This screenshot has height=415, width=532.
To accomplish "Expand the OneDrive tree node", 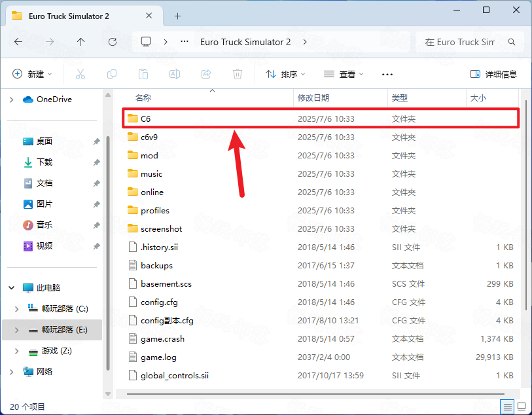I will click(12, 99).
